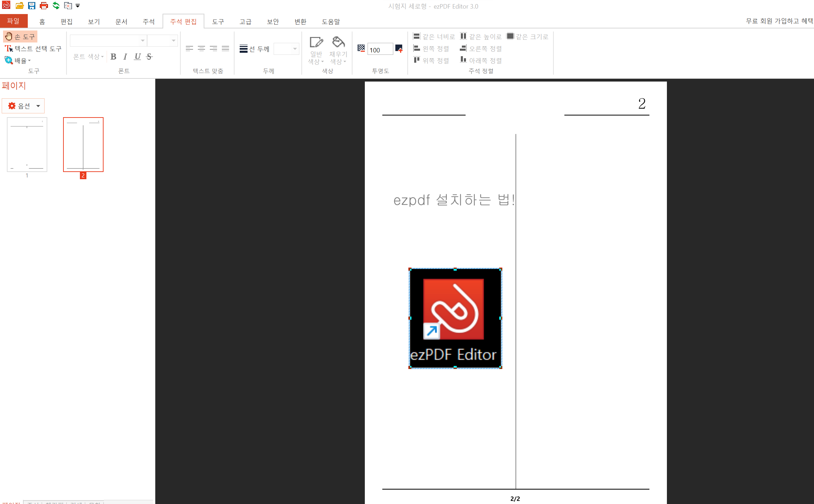
Task: Open the 배율 zoom dropdown
Action: 18,61
